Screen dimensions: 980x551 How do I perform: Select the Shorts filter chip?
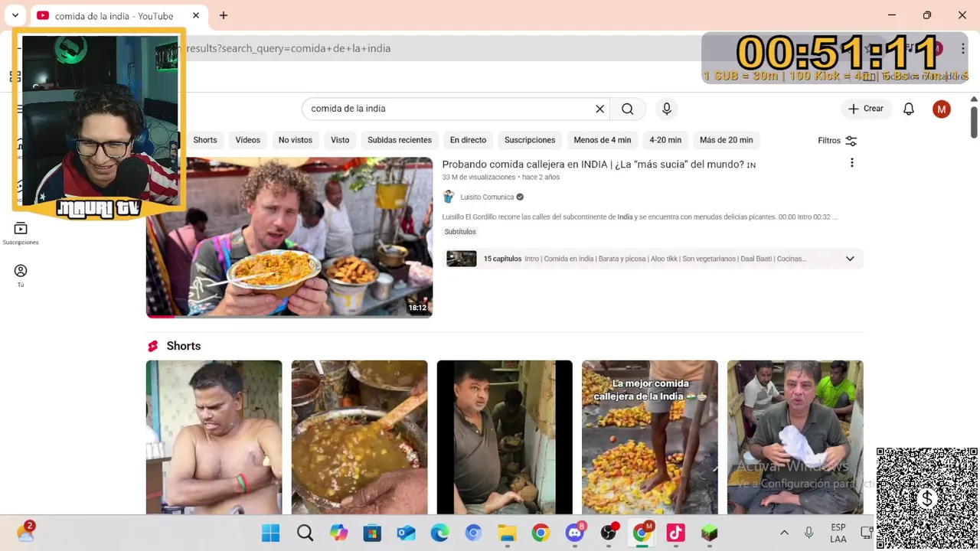coord(205,140)
